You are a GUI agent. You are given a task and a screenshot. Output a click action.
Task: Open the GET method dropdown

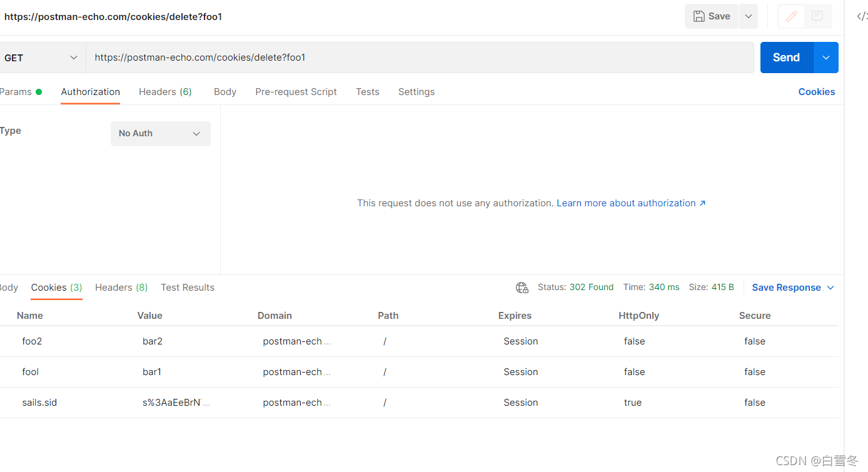click(x=41, y=58)
